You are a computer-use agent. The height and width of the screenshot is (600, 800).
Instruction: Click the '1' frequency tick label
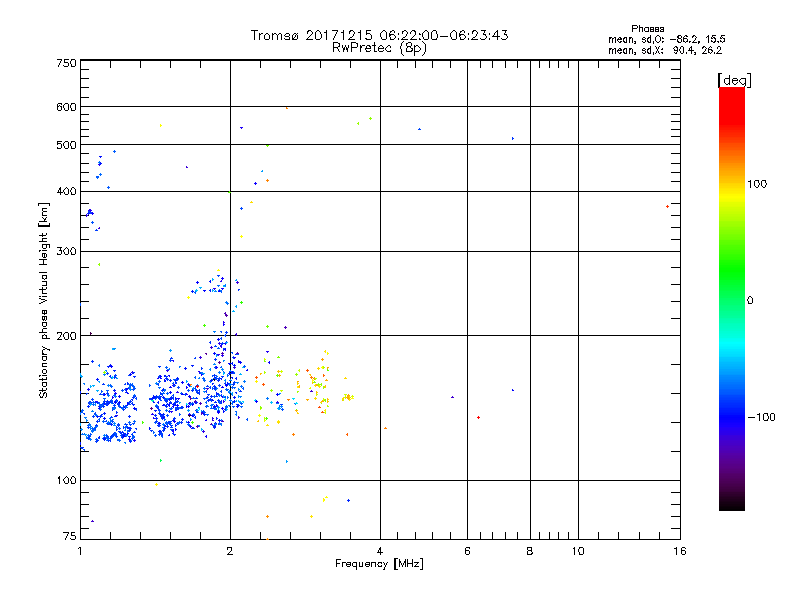pos(80,551)
